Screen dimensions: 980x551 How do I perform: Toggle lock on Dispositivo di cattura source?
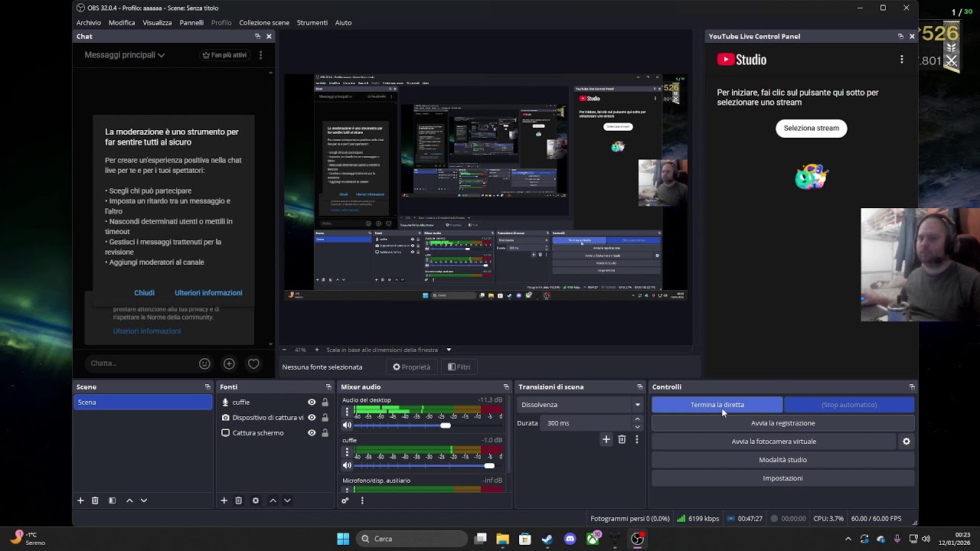pos(325,418)
